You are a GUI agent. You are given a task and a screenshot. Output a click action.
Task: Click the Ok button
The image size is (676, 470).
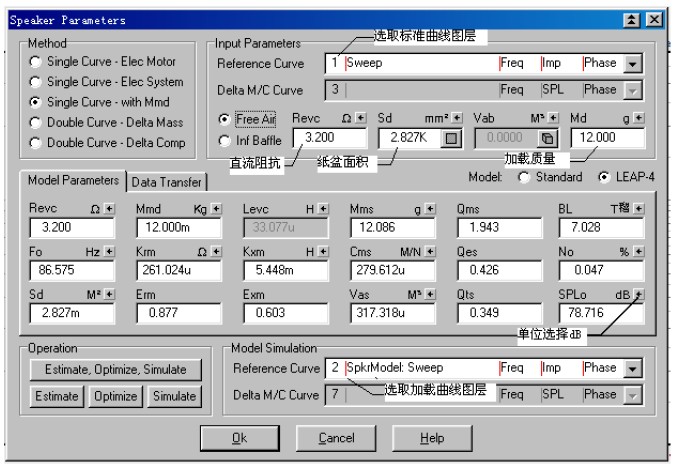(240, 438)
